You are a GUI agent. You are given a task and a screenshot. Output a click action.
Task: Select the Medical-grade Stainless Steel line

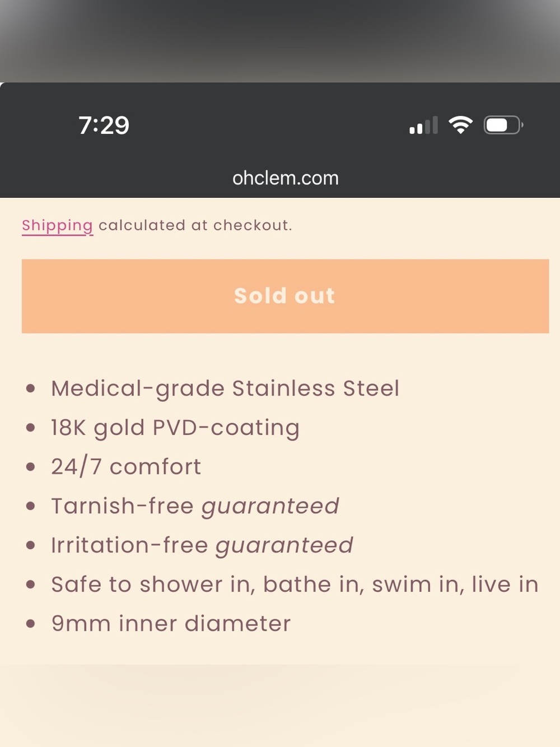pos(225,388)
